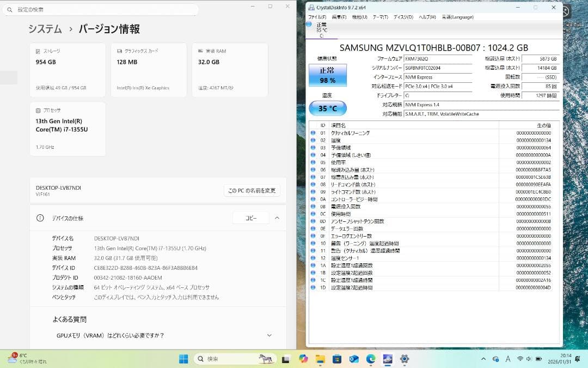Open the 言語(Language) menu
588x368 pixels.
pyautogui.click(x=457, y=17)
